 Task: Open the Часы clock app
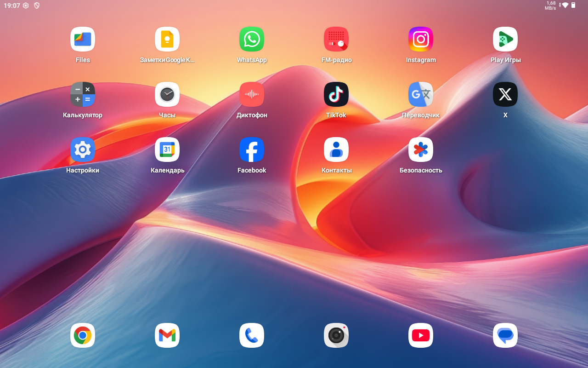167,94
